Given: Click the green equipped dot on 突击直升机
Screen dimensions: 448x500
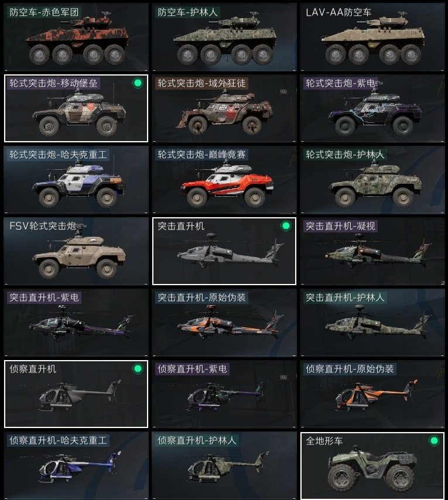Looking at the screenshot, I should (x=286, y=226).
